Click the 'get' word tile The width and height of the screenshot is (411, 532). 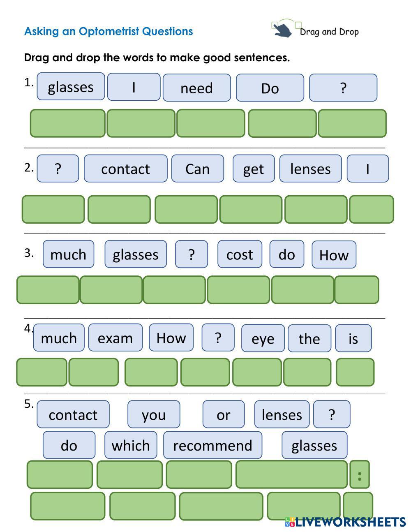(x=253, y=169)
